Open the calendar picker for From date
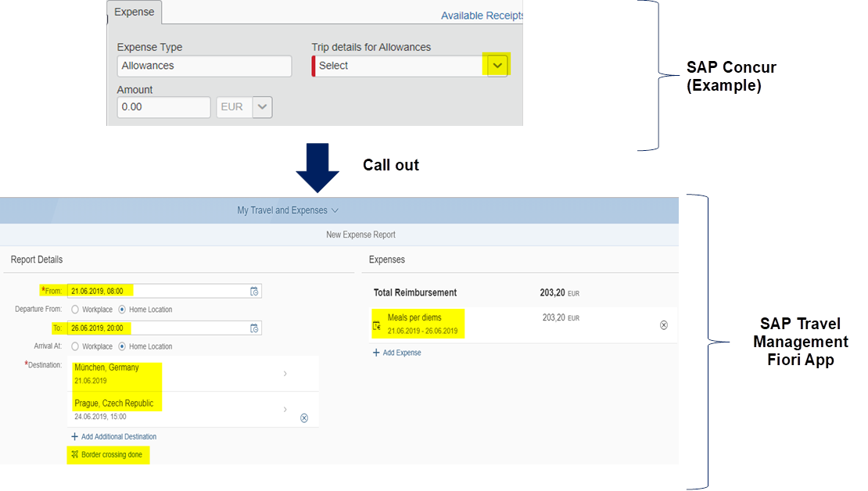 click(254, 292)
